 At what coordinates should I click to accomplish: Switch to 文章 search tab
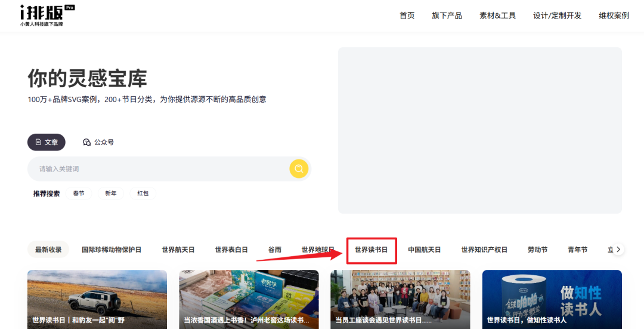47,142
